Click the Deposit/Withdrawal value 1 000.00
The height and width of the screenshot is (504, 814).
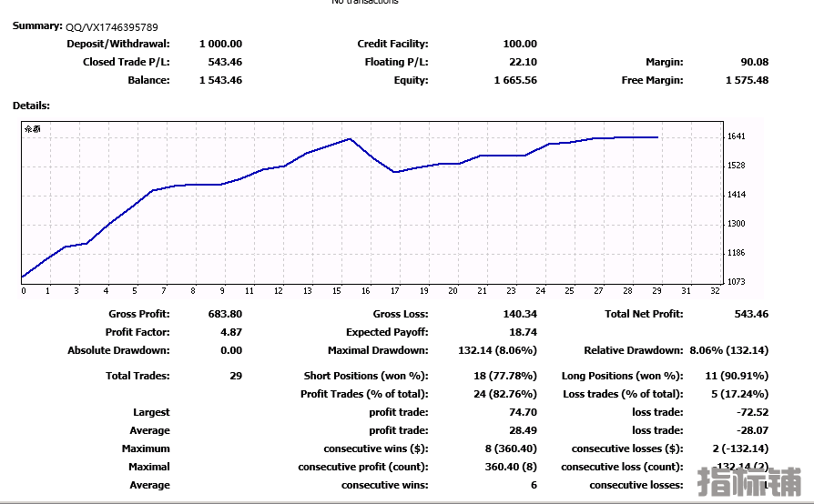pos(220,44)
